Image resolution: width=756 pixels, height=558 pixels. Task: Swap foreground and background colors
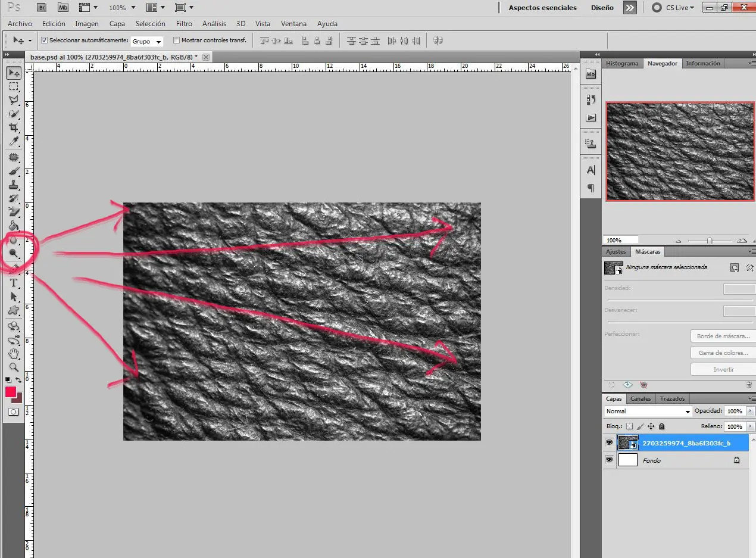18,380
